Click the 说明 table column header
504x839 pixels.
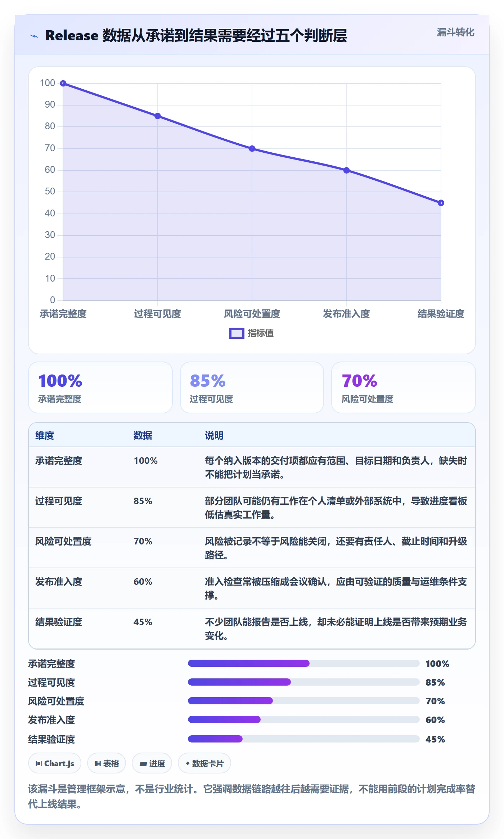click(x=214, y=435)
